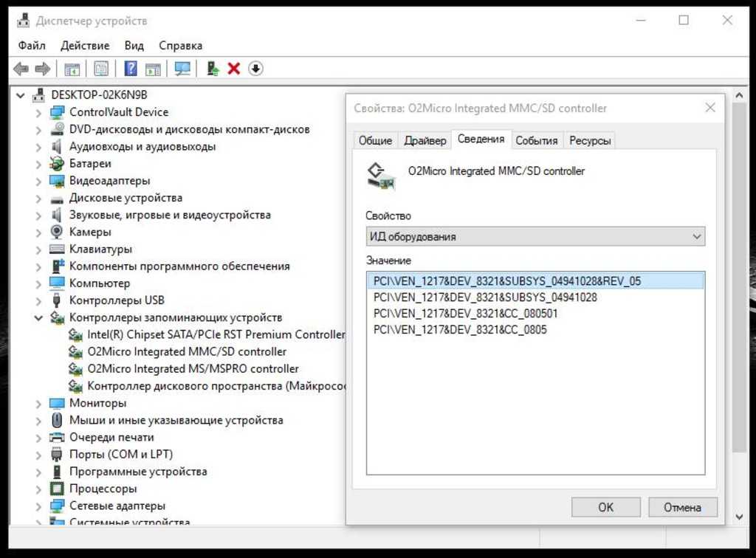The image size is (756, 558).
Task: Collapse Контроллеры запоминающих устройств category
Action: click(x=38, y=318)
